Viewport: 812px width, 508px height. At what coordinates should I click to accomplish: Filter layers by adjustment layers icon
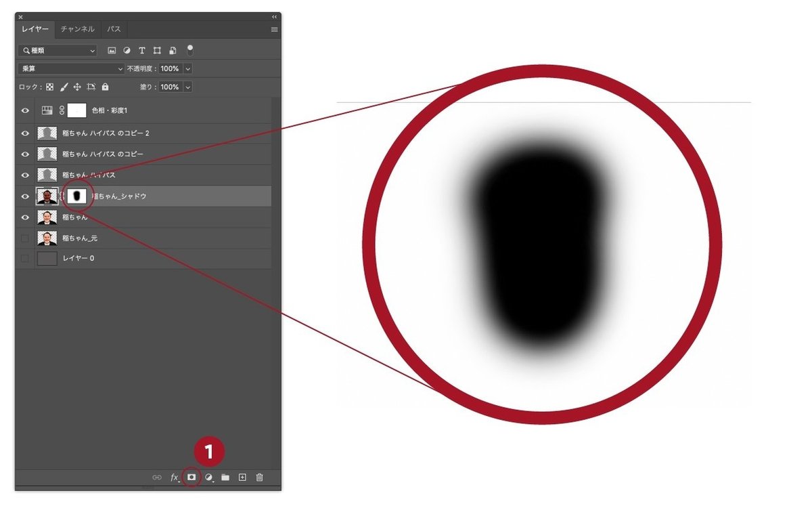click(x=127, y=50)
